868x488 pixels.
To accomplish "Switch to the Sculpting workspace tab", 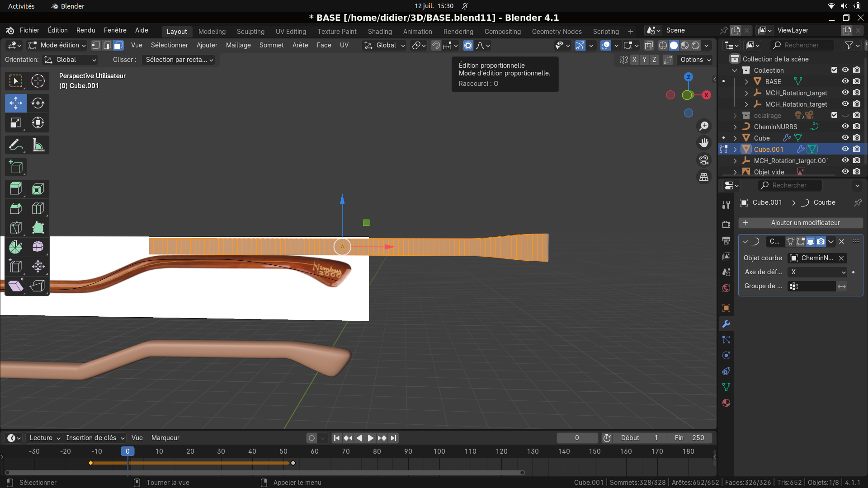I will (x=250, y=32).
